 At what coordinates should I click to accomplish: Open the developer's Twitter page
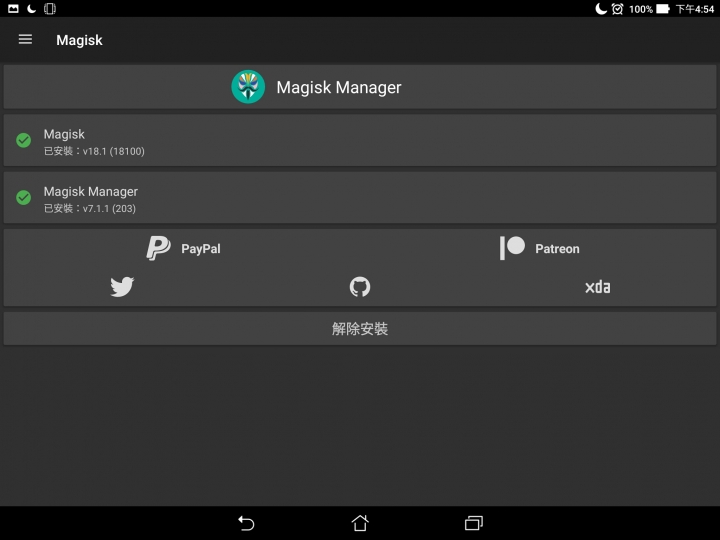(122, 287)
